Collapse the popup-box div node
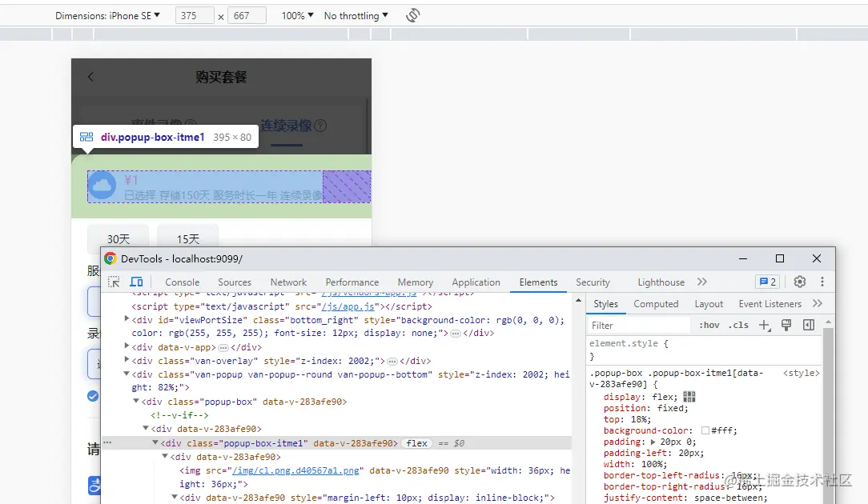The width and height of the screenshot is (868, 504). coord(136,401)
